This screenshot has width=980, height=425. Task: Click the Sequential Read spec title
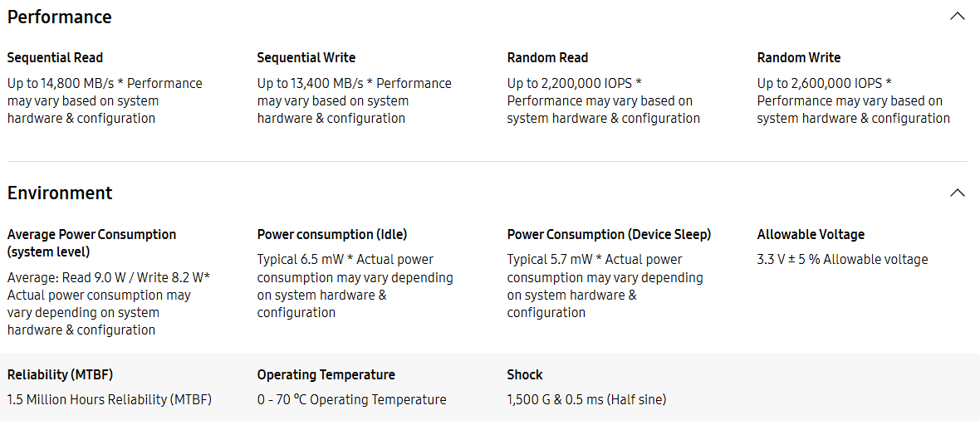coord(55,57)
